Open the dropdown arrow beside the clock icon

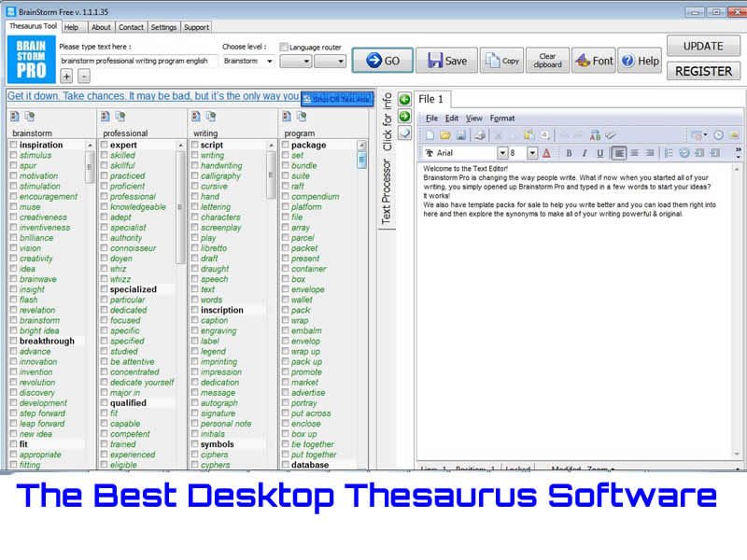[x=705, y=135]
